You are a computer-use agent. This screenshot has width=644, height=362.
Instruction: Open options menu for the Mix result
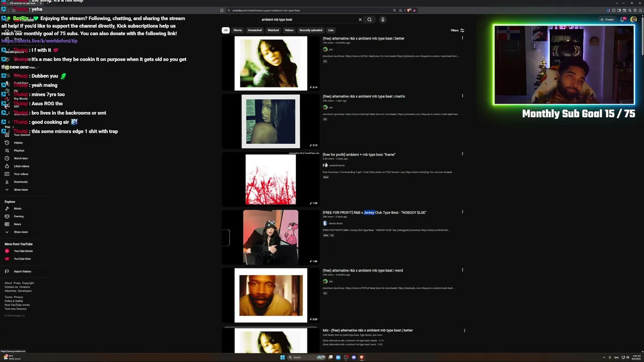point(464,330)
